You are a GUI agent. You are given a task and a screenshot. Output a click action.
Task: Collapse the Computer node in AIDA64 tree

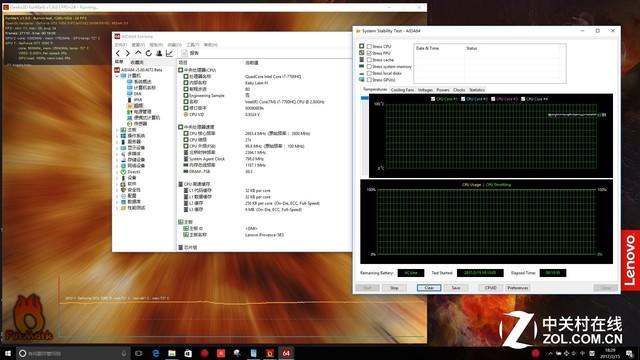pos(117,76)
